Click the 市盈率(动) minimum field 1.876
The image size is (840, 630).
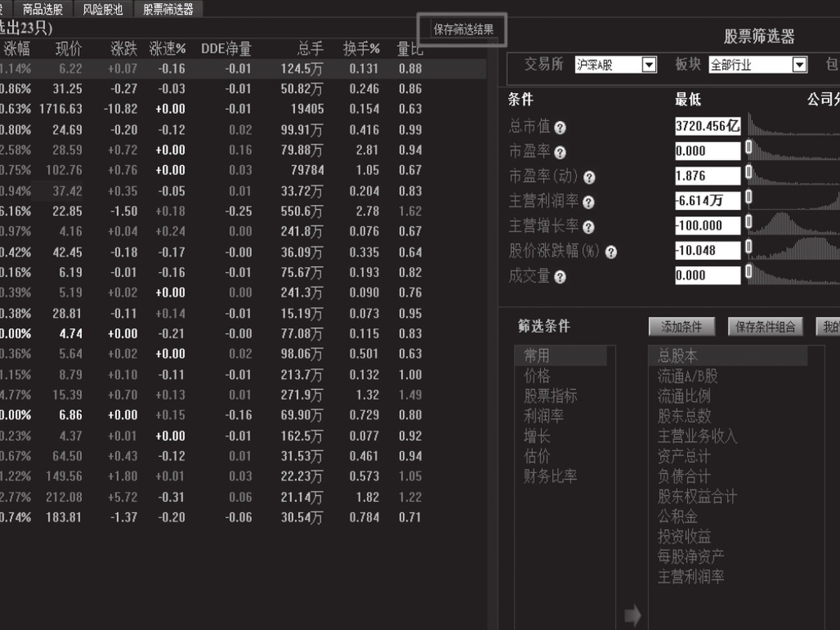pyautogui.click(x=708, y=176)
